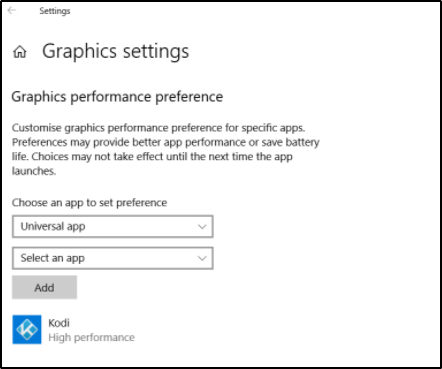
Task: Click the Customise graphics performance description line
Action: pyautogui.click(x=159, y=128)
